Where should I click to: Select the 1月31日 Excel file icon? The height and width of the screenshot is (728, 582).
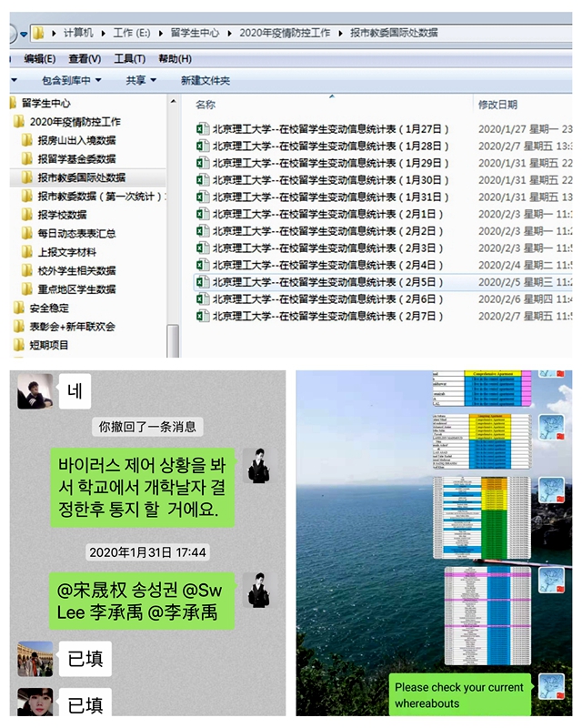(203, 197)
